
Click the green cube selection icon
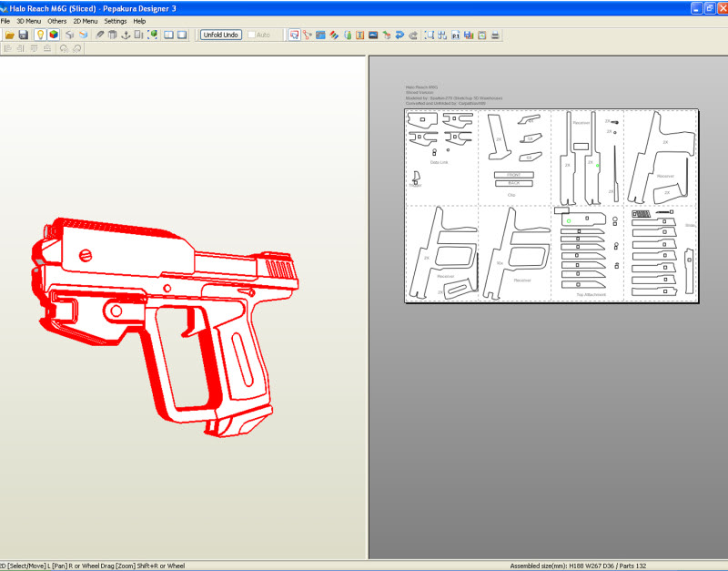tap(152, 35)
